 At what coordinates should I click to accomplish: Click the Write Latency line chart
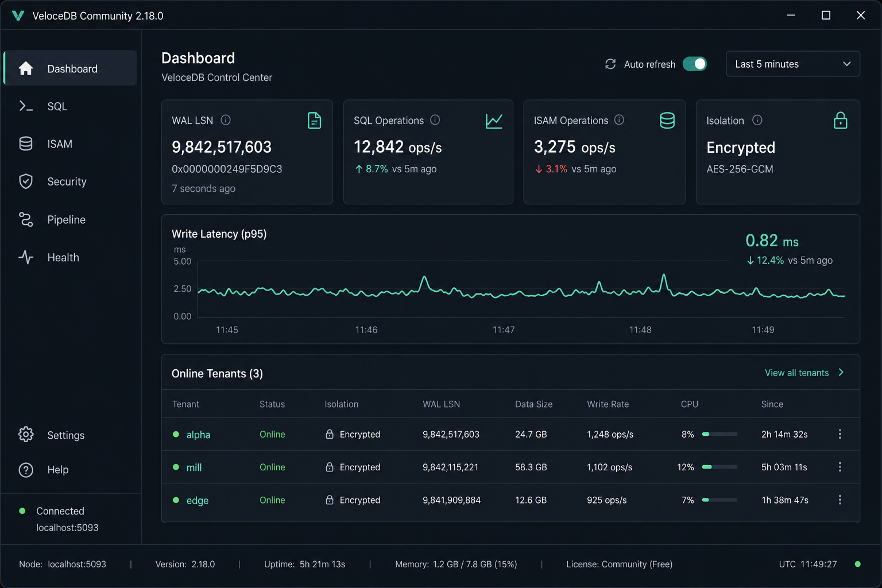click(x=521, y=289)
